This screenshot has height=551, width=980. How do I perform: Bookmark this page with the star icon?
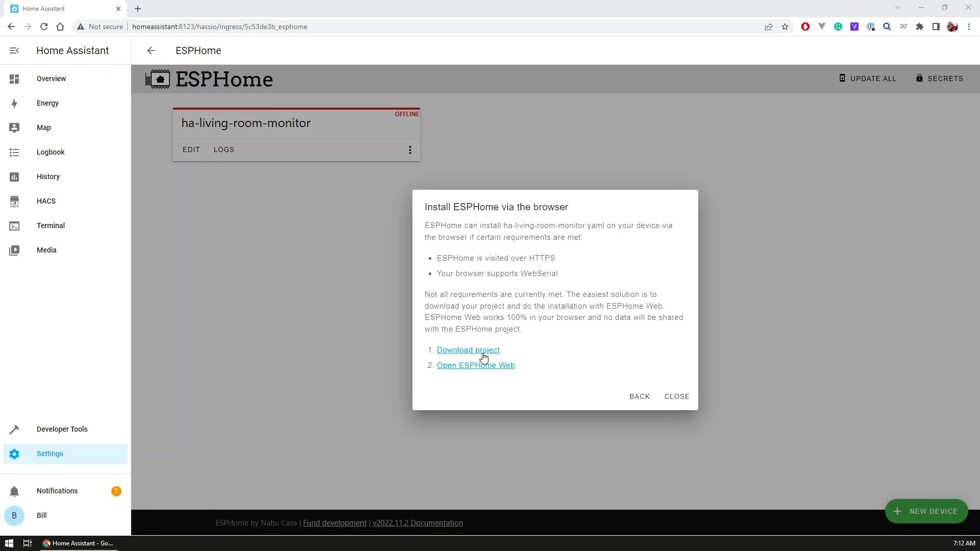click(x=785, y=27)
